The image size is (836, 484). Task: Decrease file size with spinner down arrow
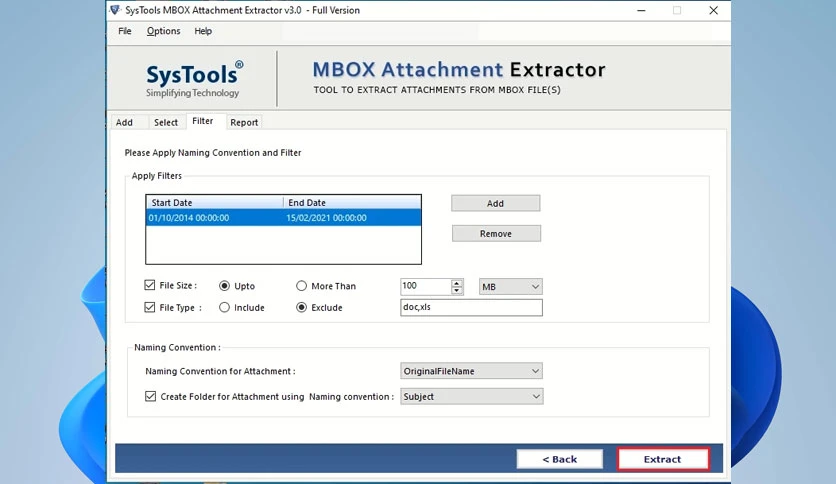[x=457, y=291]
